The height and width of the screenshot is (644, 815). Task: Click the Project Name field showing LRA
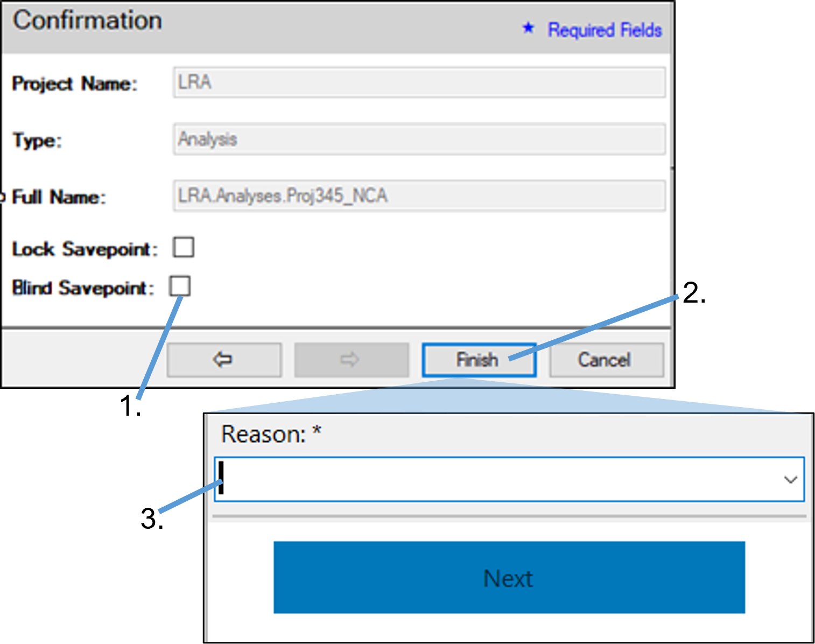pos(419,82)
